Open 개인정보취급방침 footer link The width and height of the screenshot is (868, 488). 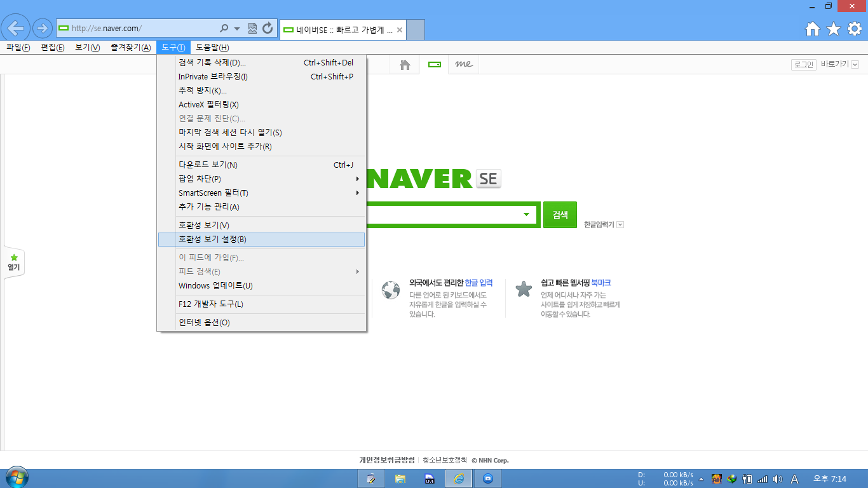pyautogui.click(x=386, y=460)
